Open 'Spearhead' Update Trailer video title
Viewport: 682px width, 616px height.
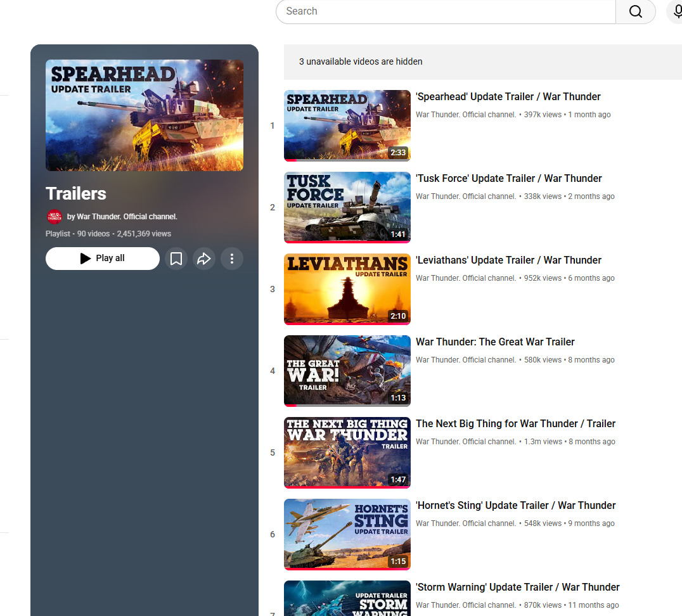[508, 97]
